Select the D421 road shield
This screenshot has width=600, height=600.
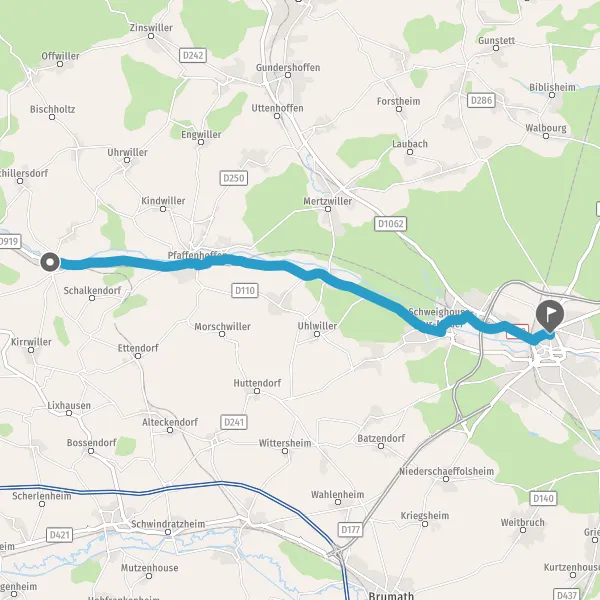point(60,535)
